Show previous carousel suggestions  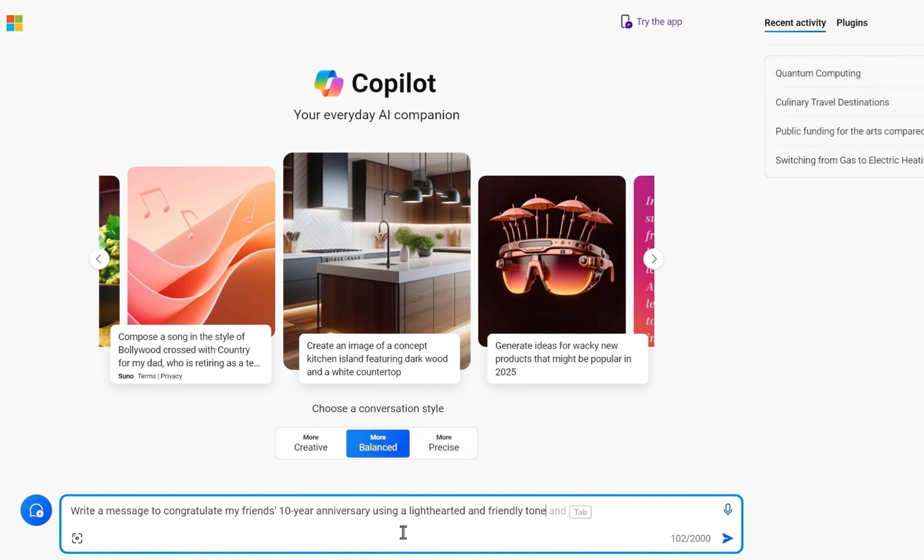[99, 259]
